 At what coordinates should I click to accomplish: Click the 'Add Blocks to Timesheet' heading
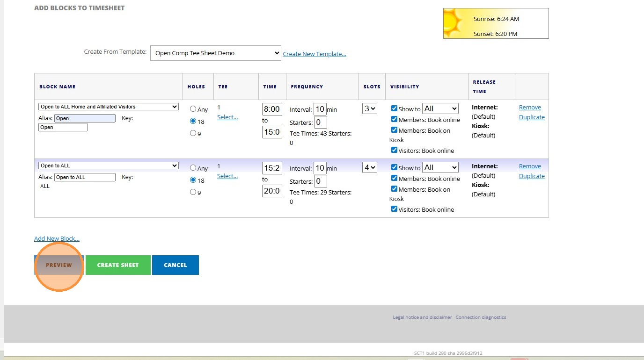(x=80, y=8)
